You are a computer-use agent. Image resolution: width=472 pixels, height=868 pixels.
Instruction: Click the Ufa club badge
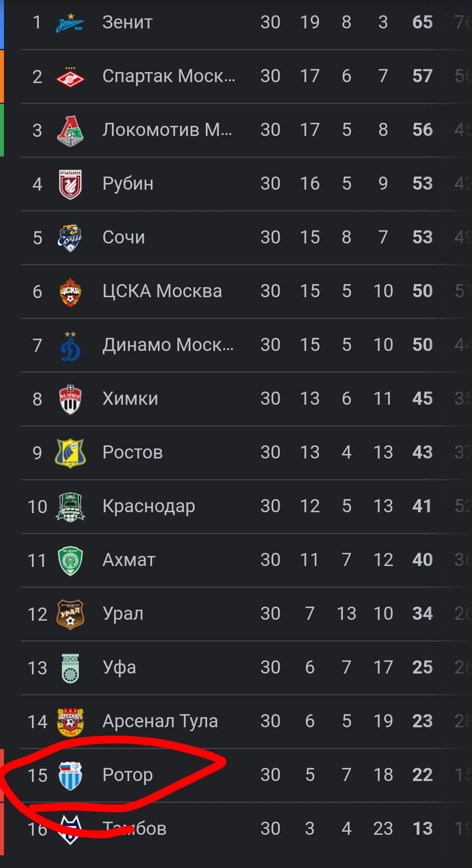tap(70, 668)
